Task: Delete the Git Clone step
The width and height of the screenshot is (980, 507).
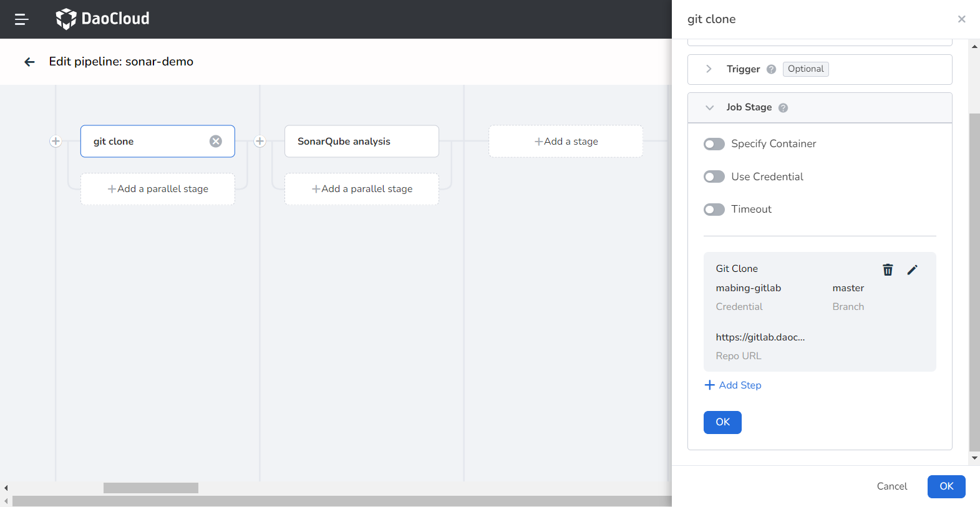Action: tap(888, 269)
